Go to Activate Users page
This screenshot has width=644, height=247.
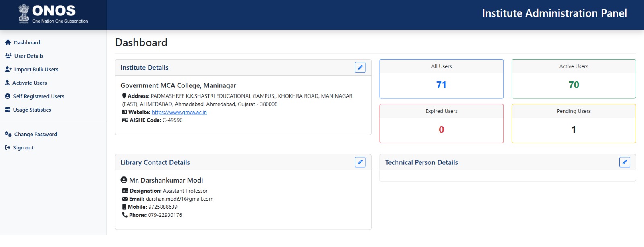click(29, 83)
